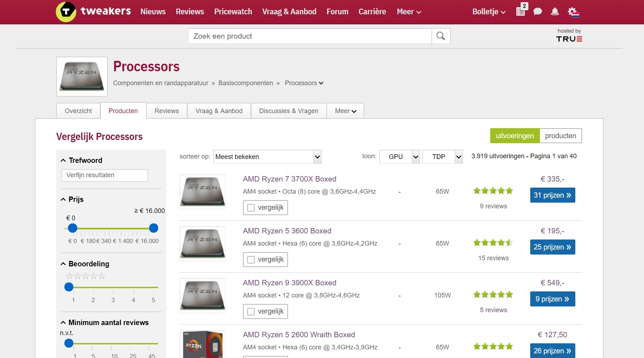Image resolution: width=644 pixels, height=358 pixels.
Task: Open AMD Ryzen 5 3600 Boxed link
Action: 287,231
